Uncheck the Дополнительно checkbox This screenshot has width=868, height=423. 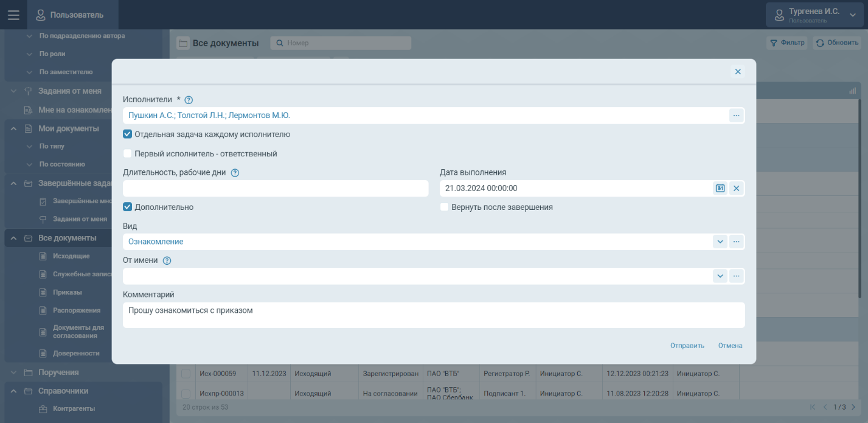pos(128,207)
